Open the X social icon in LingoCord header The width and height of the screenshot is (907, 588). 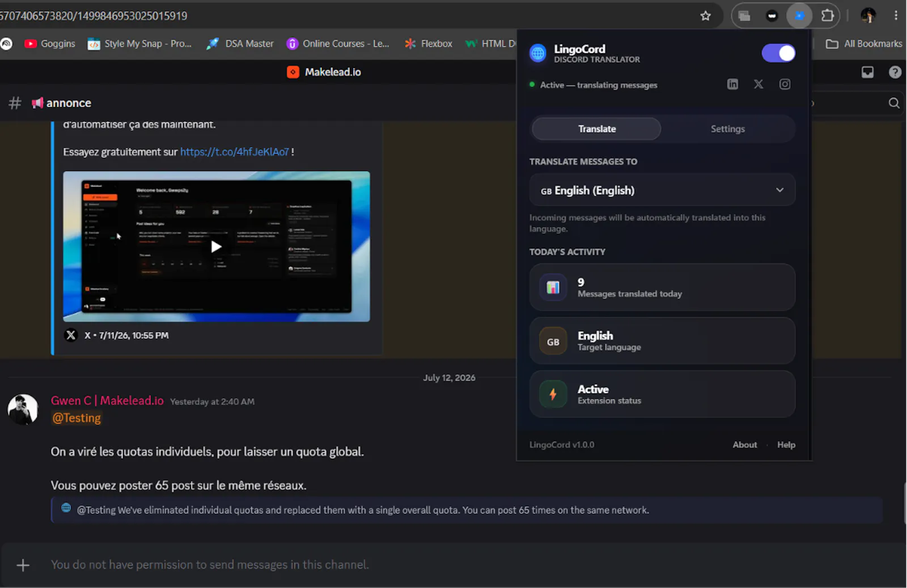[x=758, y=84]
